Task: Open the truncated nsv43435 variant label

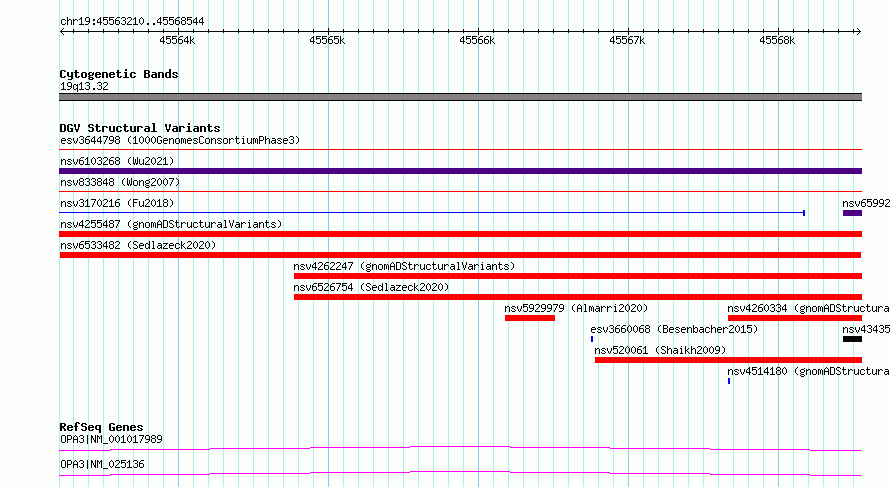Action: (866, 329)
